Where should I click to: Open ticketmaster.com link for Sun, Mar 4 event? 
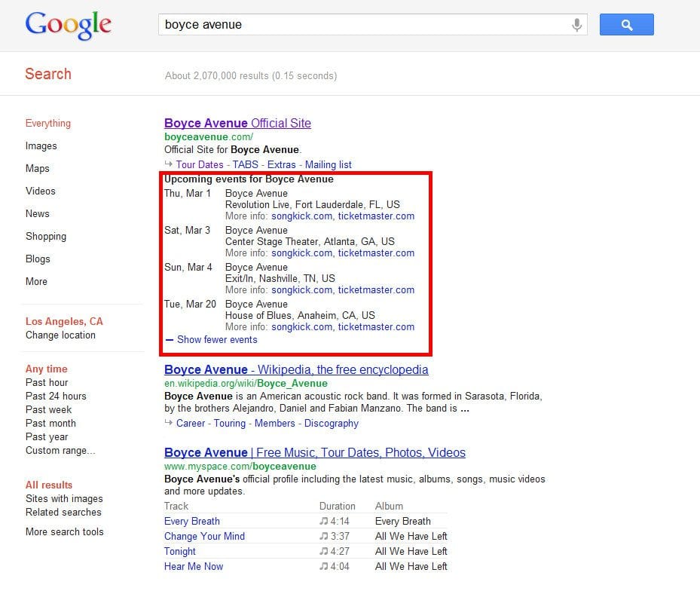(376, 290)
